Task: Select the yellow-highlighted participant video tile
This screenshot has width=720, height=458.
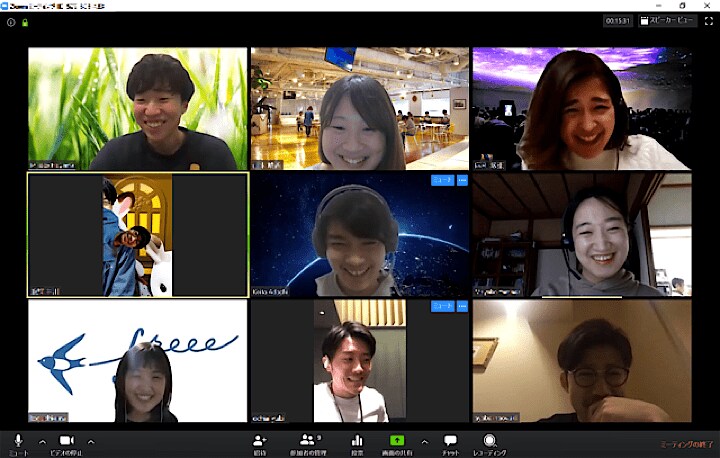Action: 137,235
